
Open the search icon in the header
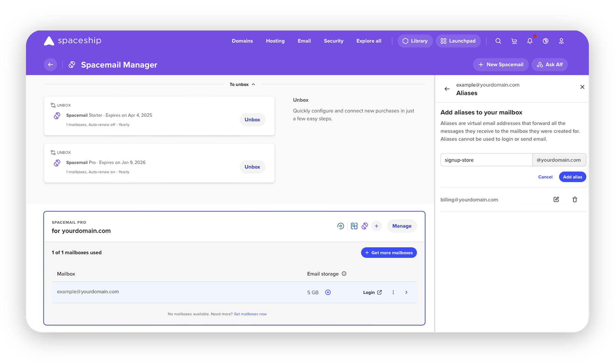(498, 41)
